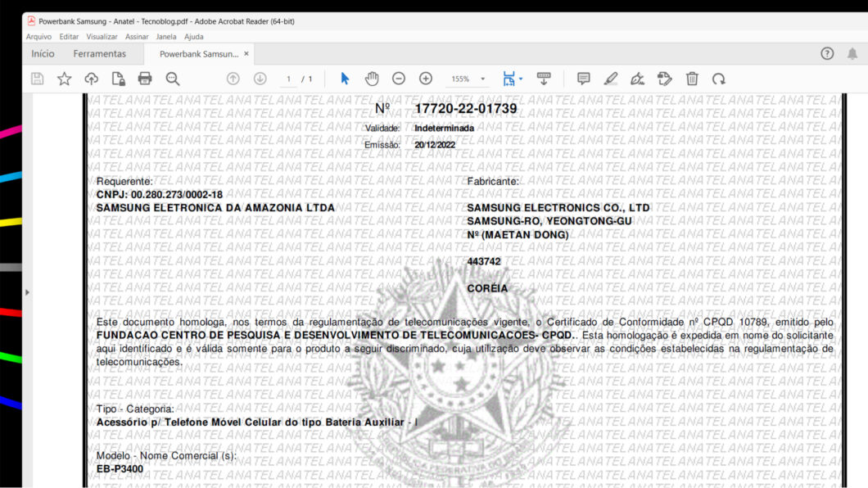Click SAMSUNG ELETRONICA DA AMAZONIA LTDA text
The height and width of the screenshot is (488, 868).
[215, 208]
